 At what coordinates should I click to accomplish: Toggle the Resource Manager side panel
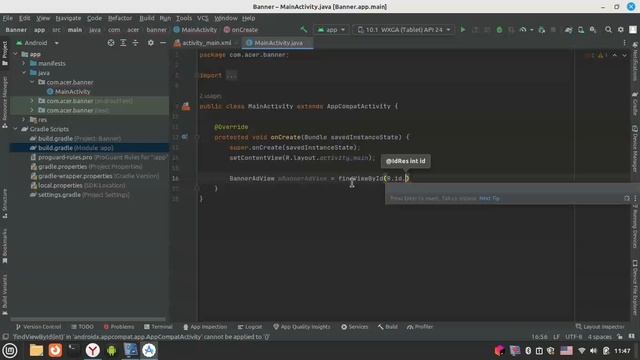[x=4, y=102]
